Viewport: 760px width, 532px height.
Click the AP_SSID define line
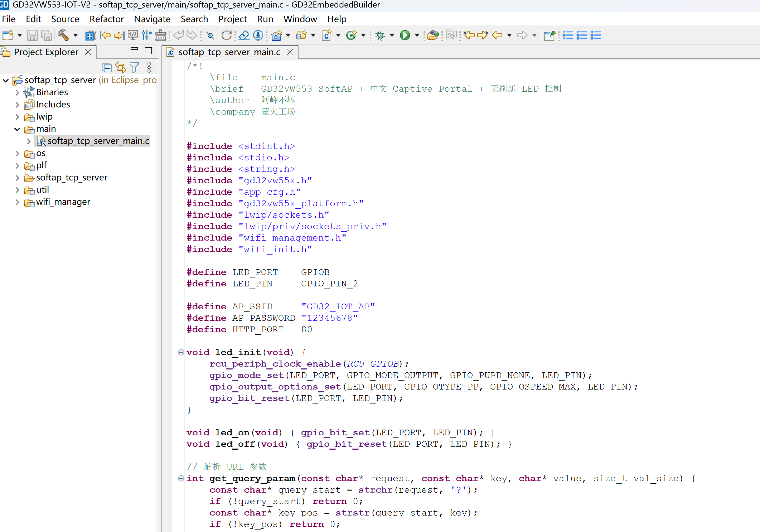pos(281,306)
